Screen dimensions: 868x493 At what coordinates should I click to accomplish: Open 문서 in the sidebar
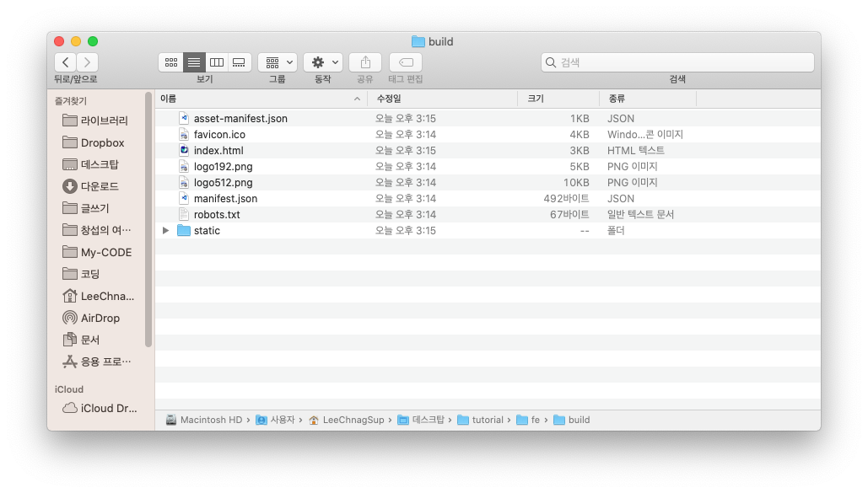[81, 340]
